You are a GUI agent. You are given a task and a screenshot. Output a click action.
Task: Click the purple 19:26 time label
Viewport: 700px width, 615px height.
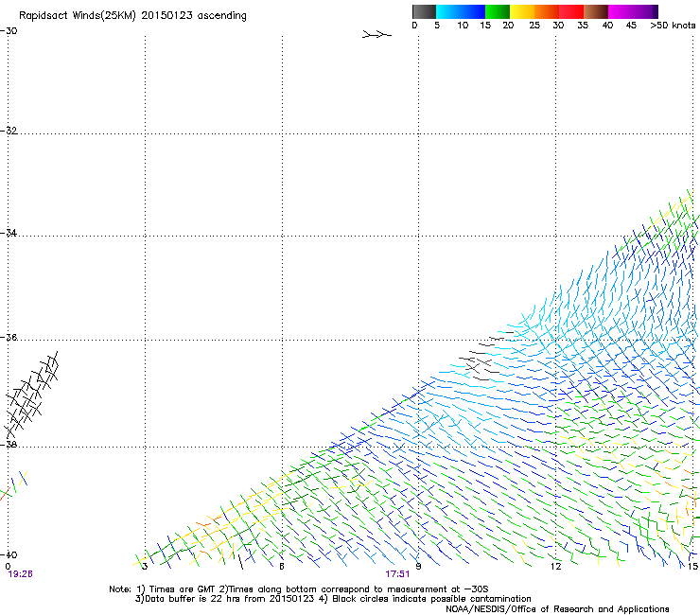click(x=20, y=574)
